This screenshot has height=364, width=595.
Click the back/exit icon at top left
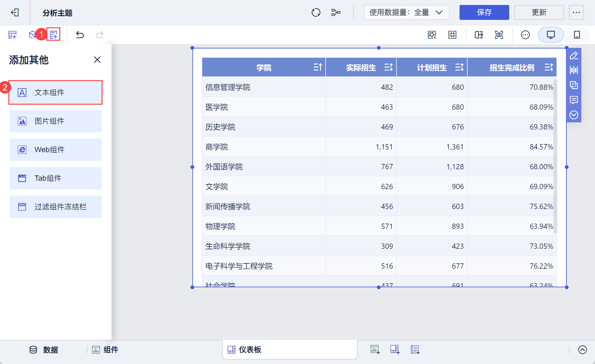15,12
